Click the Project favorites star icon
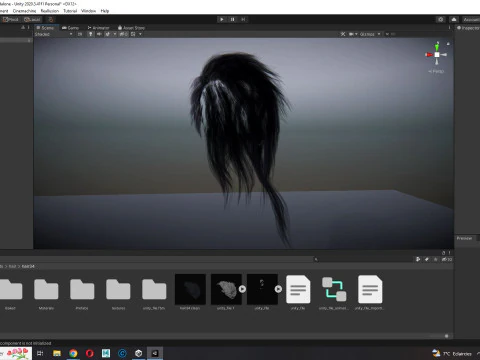 click(435, 259)
